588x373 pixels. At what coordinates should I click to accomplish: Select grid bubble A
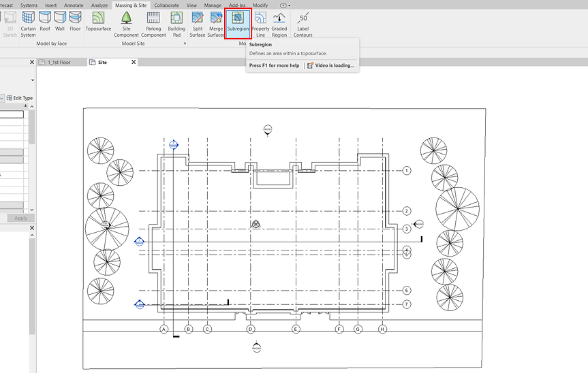pyautogui.click(x=164, y=329)
